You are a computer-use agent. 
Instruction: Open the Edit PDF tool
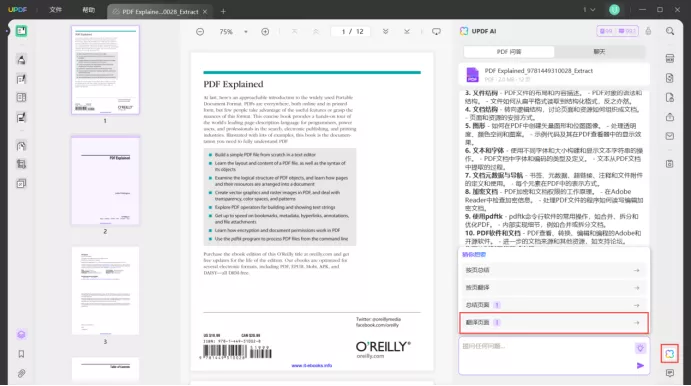21,79
